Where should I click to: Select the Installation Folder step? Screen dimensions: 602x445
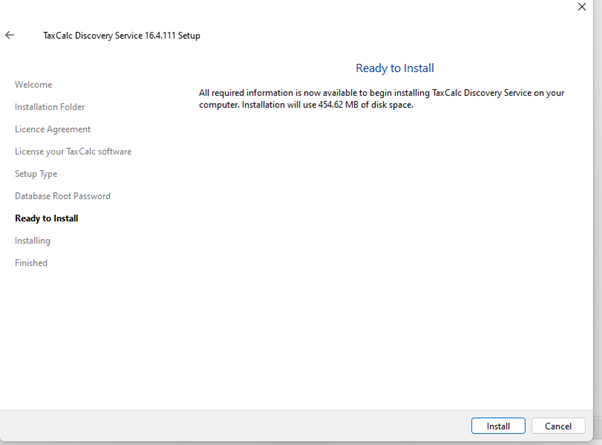pos(50,107)
